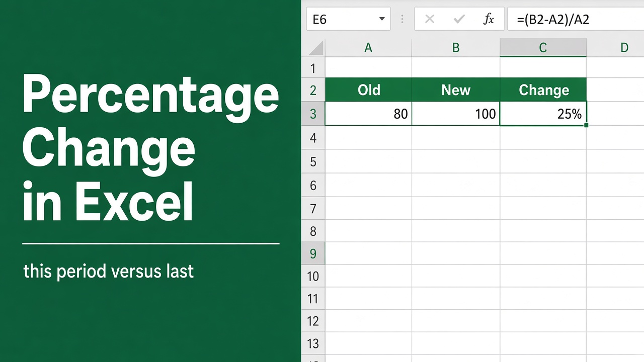The height and width of the screenshot is (362, 644).
Task: Select row 7 header
Action: [x=313, y=208]
